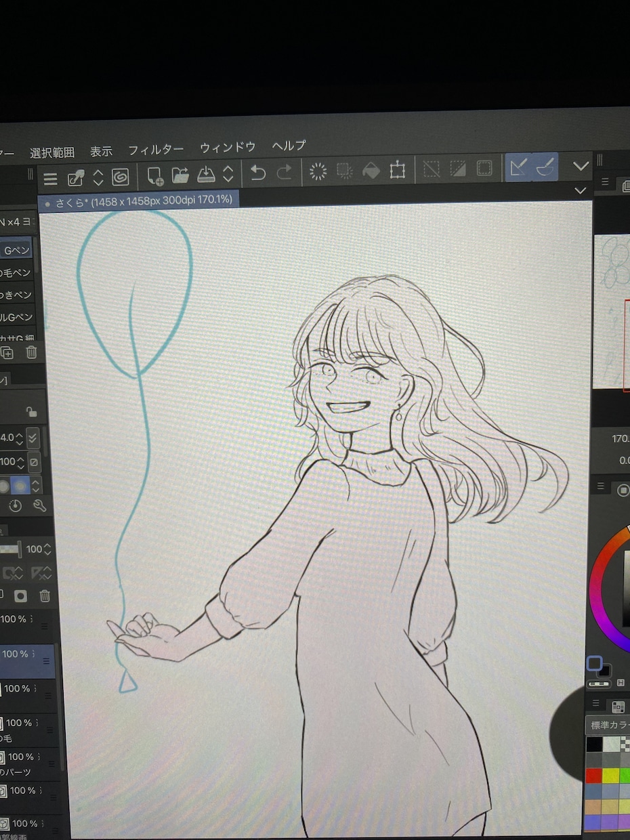Select the highlighted blue 100% layer
This screenshot has width=630, height=840.
pyautogui.click(x=27, y=661)
